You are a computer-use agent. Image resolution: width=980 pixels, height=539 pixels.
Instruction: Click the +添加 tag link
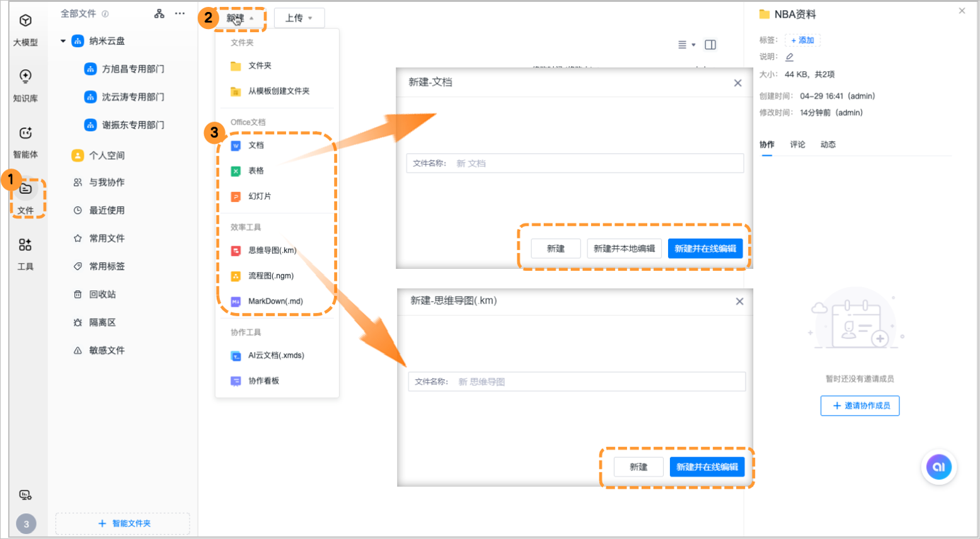(x=802, y=40)
